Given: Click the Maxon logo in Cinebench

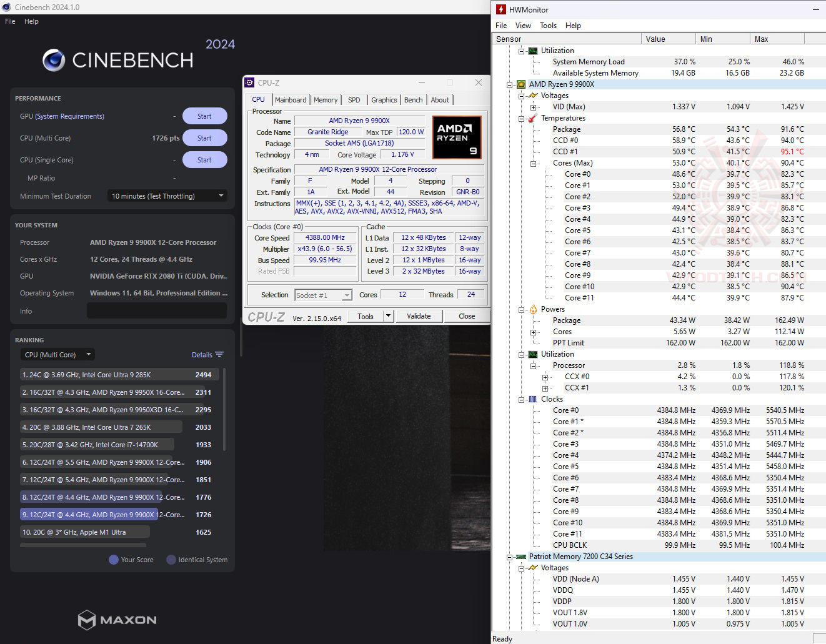Looking at the screenshot, I should point(117,620).
